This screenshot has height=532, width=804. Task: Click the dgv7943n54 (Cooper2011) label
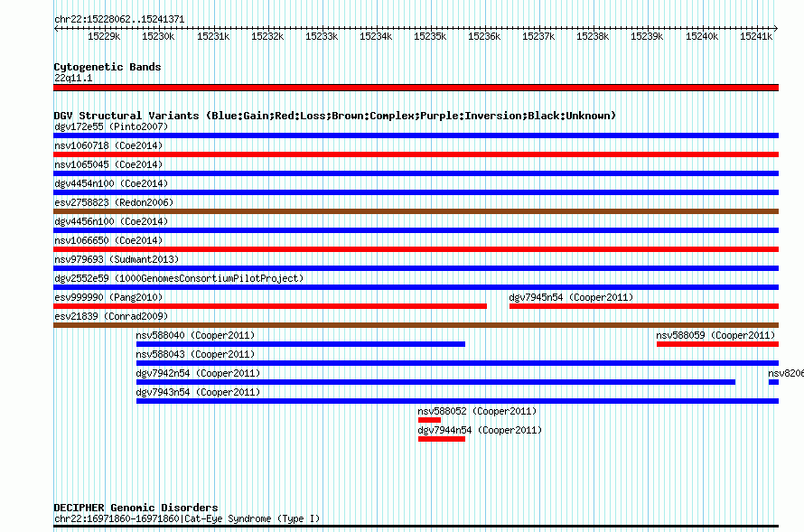(198, 393)
